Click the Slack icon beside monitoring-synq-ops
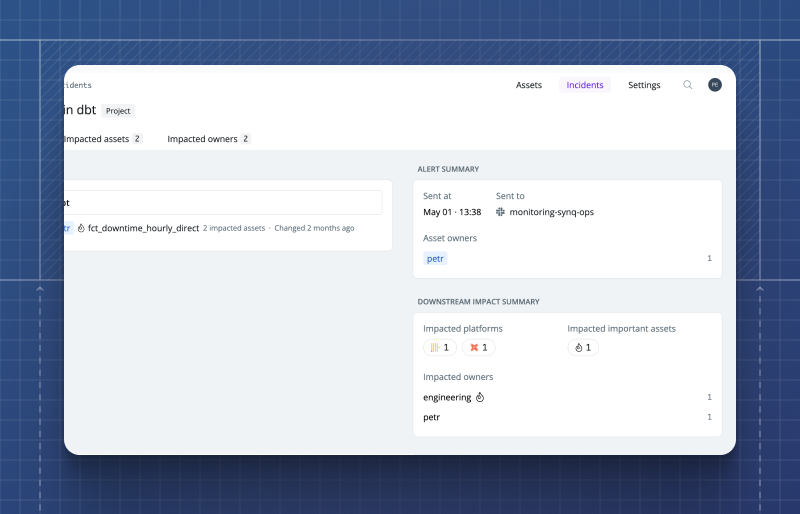 501,212
